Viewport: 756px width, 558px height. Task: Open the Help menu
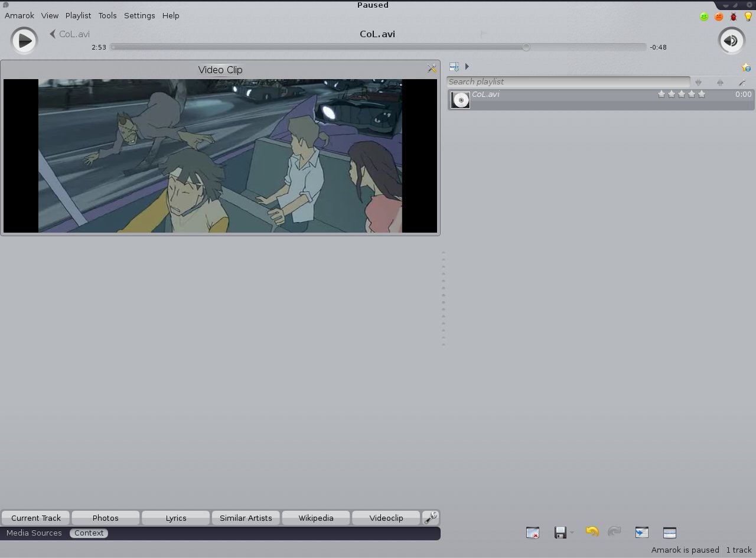point(171,16)
